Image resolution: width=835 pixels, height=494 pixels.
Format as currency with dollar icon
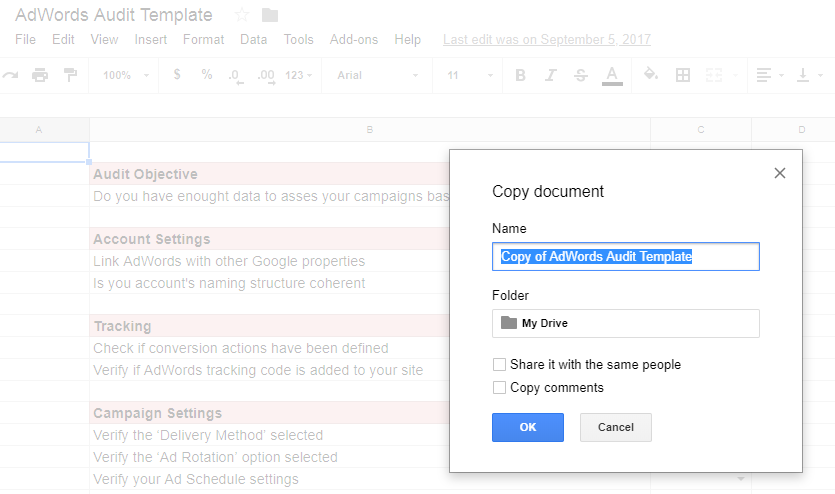click(x=177, y=75)
